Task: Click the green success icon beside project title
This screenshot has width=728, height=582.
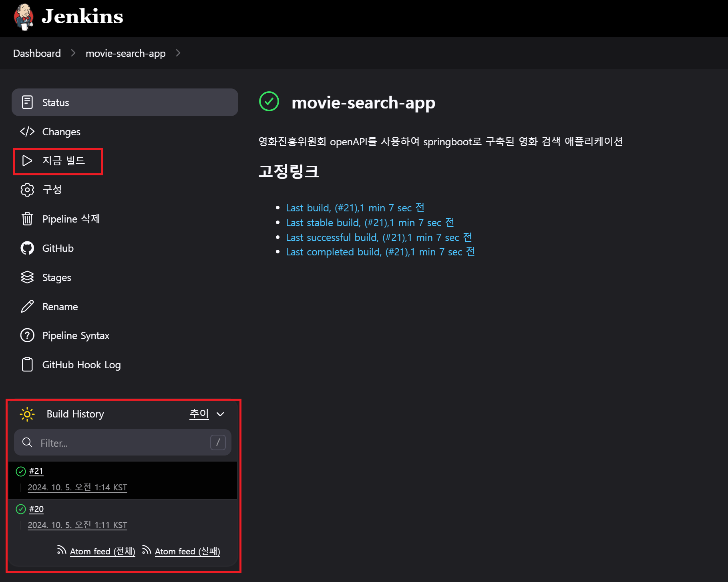Action: (x=269, y=101)
